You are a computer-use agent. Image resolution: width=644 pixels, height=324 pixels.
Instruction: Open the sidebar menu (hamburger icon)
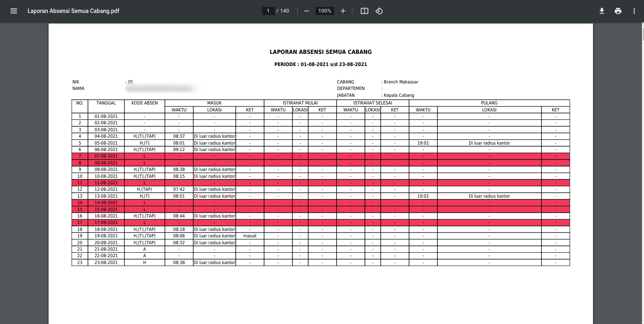click(14, 11)
